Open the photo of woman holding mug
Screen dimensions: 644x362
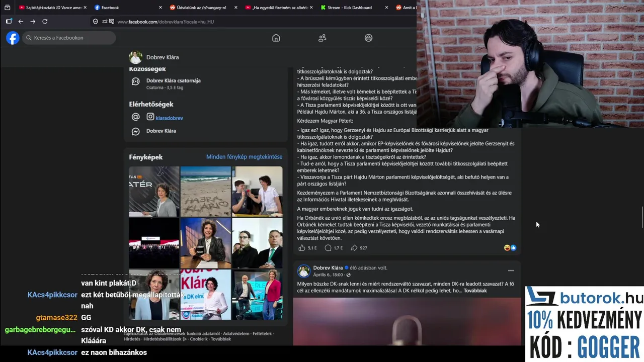click(x=206, y=243)
